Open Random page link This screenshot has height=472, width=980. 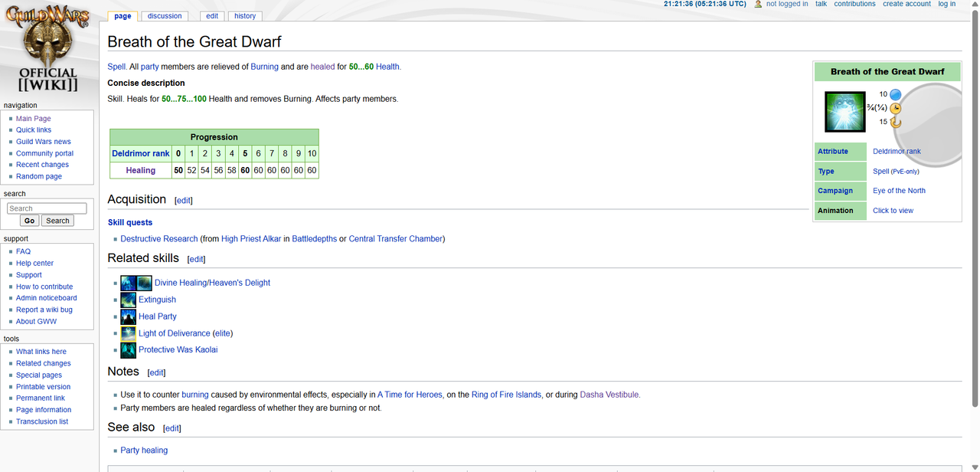(39, 176)
